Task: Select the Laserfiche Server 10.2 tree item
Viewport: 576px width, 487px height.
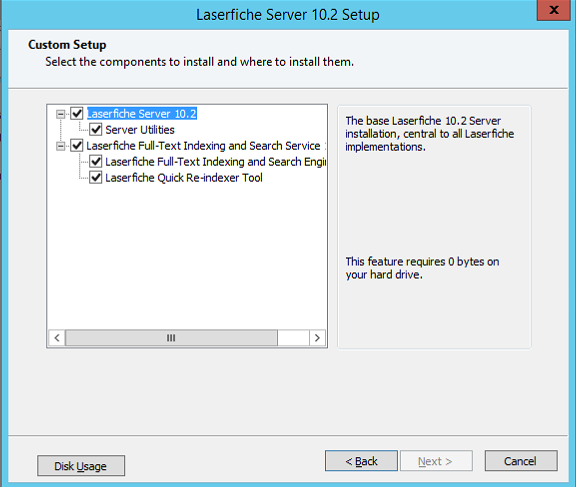Action: [142, 114]
